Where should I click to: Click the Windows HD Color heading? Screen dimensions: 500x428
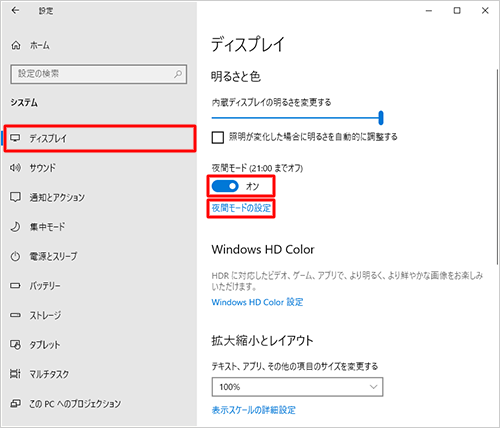[263, 249]
